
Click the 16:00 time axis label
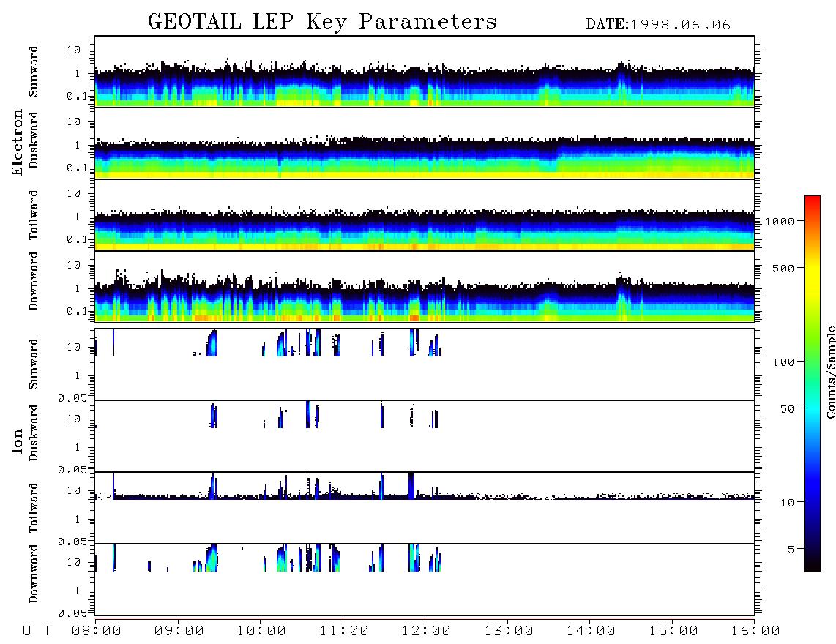[755, 632]
